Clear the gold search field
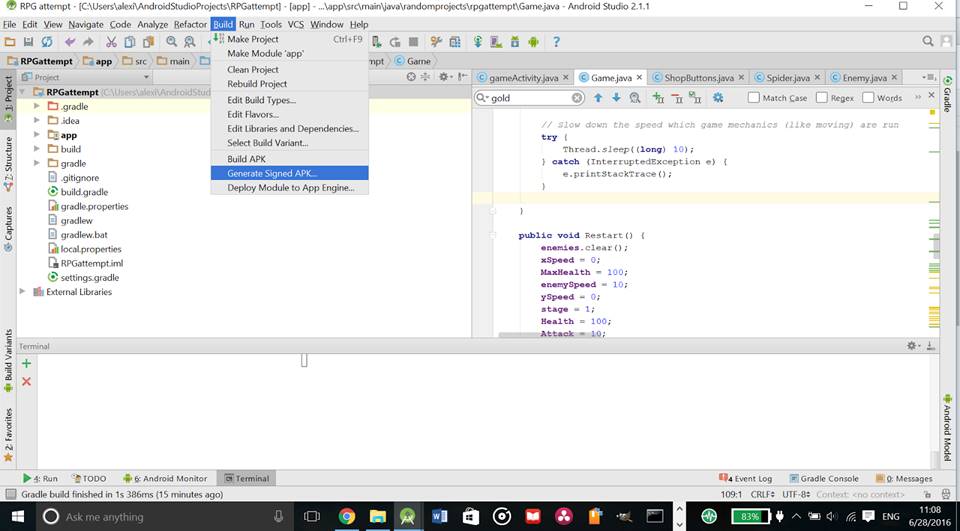Viewport: 960px width, 531px height. [577, 98]
